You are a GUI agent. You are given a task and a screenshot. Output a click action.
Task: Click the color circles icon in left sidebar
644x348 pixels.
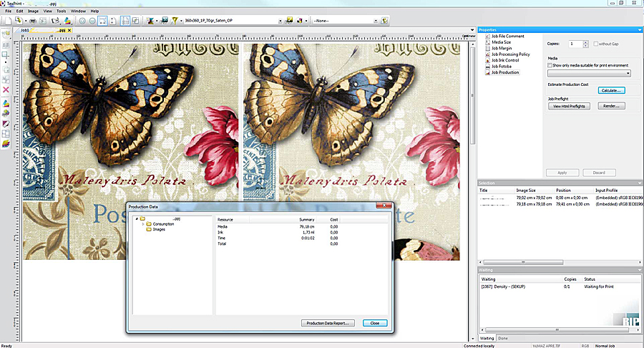6,113
